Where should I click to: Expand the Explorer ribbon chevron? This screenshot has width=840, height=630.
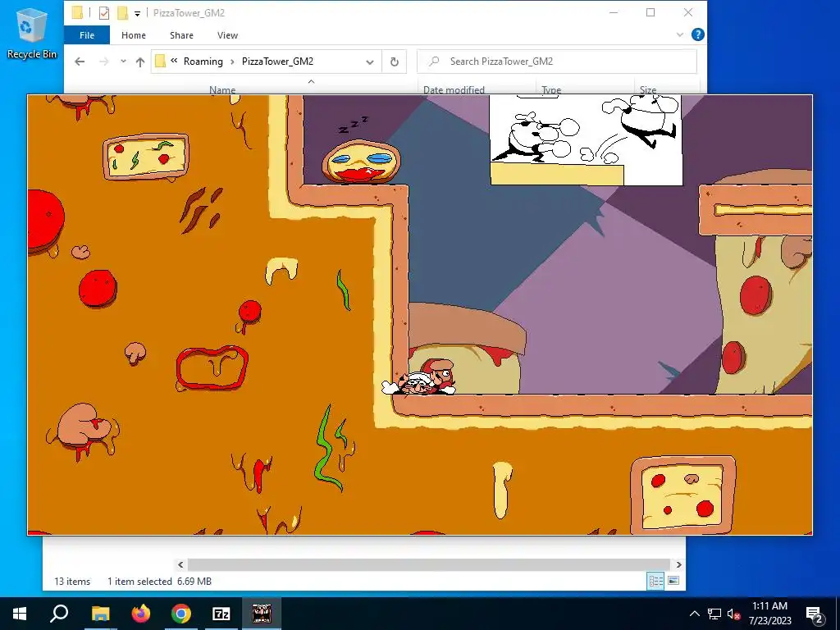680,34
